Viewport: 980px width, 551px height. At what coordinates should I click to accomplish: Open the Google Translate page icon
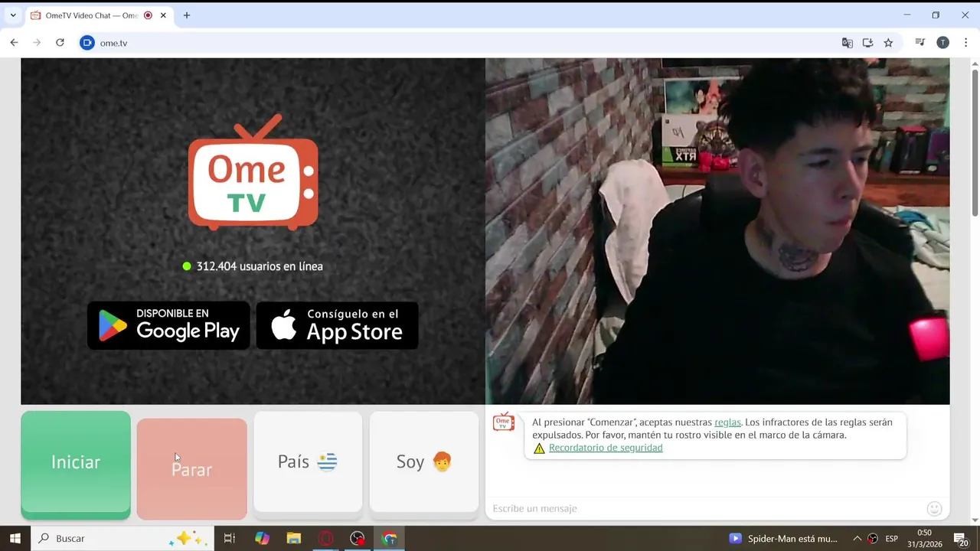pyautogui.click(x=847, y=43)
